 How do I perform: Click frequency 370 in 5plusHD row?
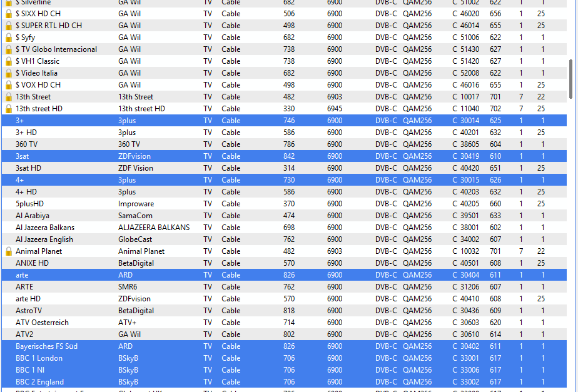289,204
